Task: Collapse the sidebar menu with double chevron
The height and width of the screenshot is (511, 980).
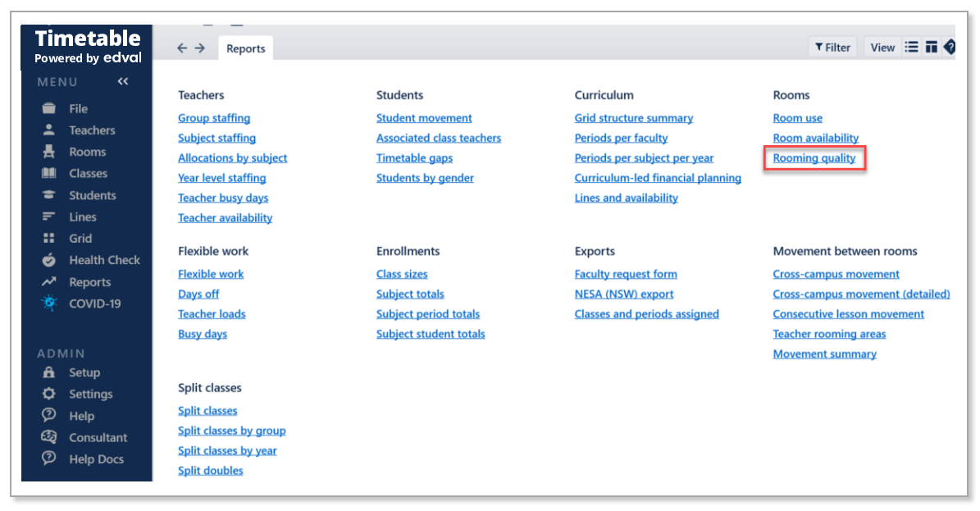Action: click(123, 81)
